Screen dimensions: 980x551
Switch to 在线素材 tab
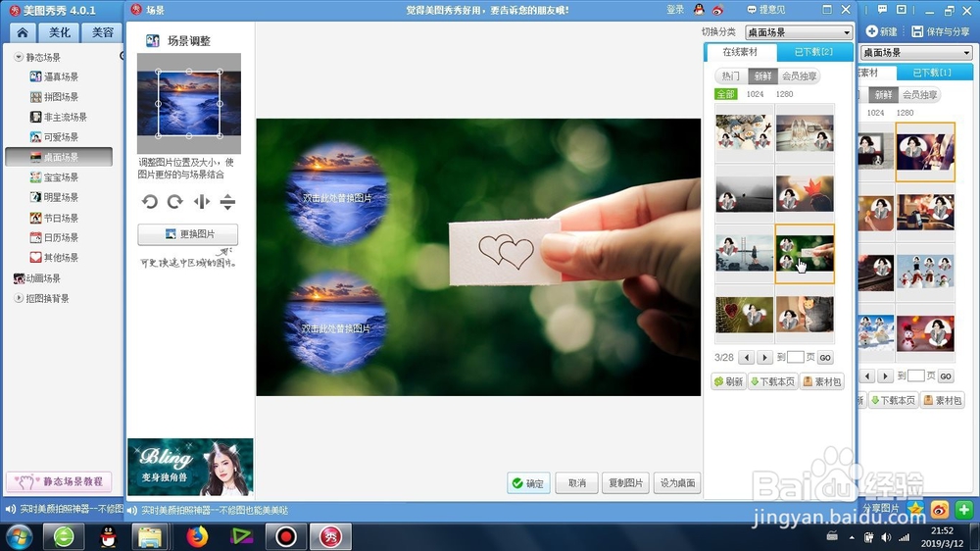click(x=740, y=52)
